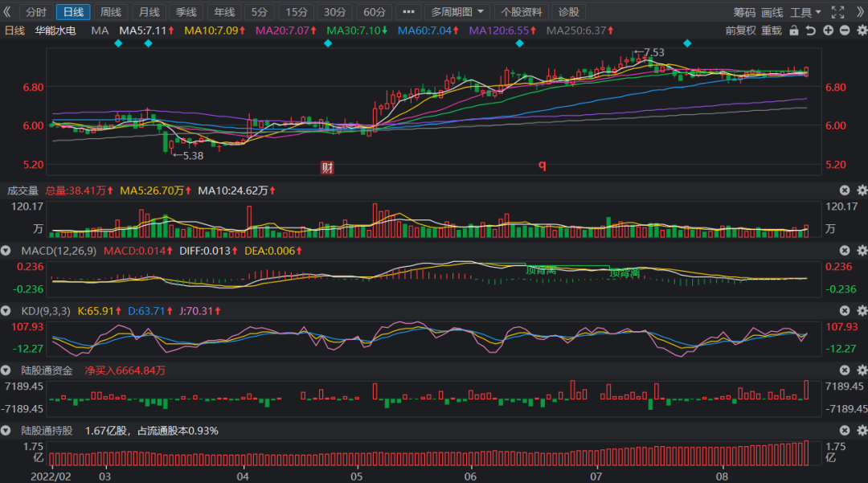Close the KDJ indicator panel

pyautogui.click(x=845, y=310)
